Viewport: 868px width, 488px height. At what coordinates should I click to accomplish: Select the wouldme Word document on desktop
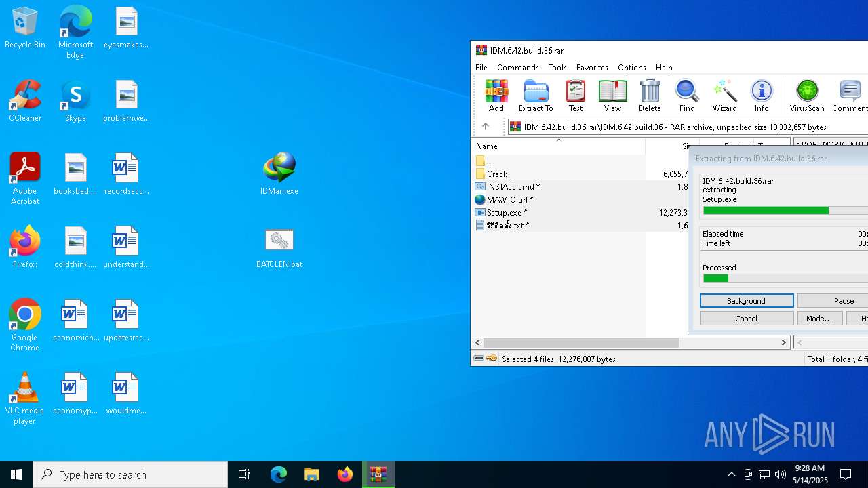(x=126, y=394)
